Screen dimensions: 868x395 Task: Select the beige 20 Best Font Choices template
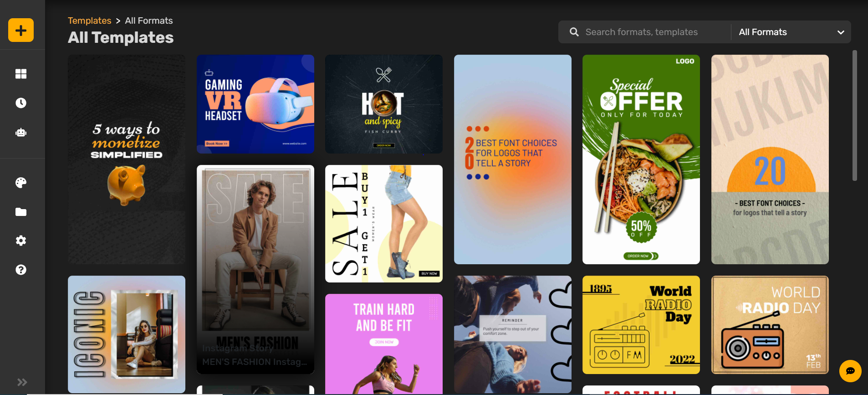[770, 159]
